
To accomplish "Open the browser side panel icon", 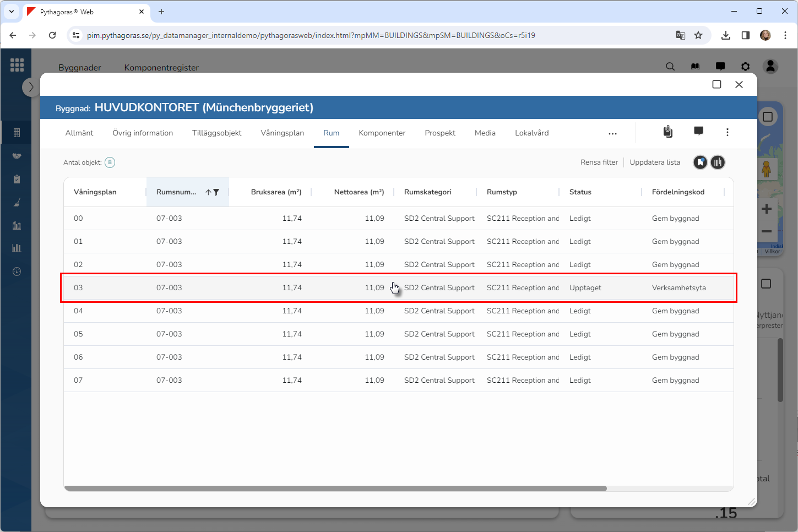I will 745,35.
